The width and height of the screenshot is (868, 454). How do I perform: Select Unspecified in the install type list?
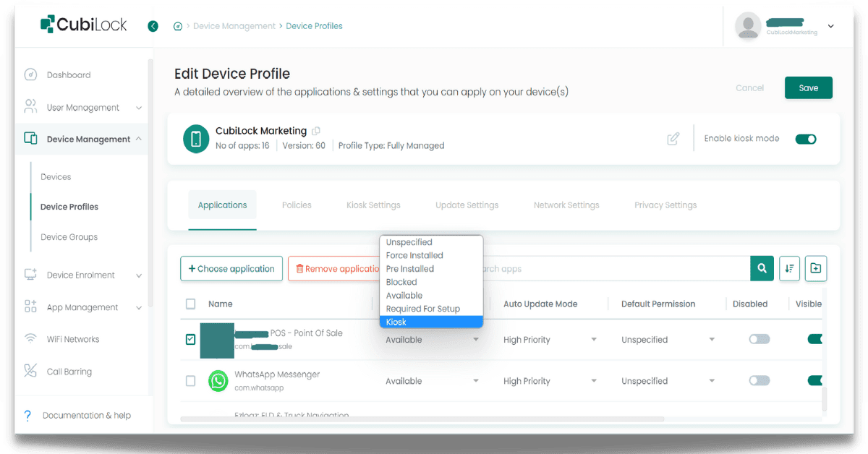click(x=431, y=242)
